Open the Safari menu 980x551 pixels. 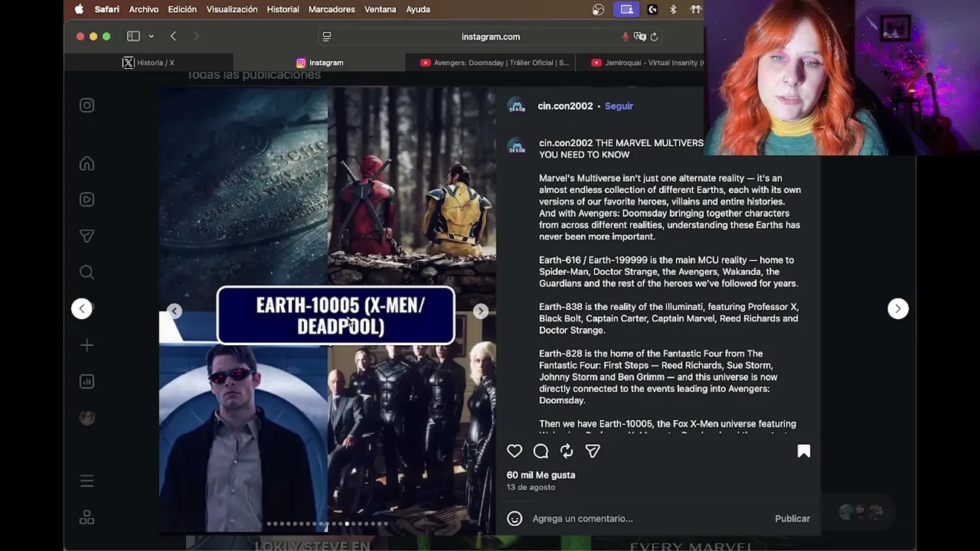point(106,9)
